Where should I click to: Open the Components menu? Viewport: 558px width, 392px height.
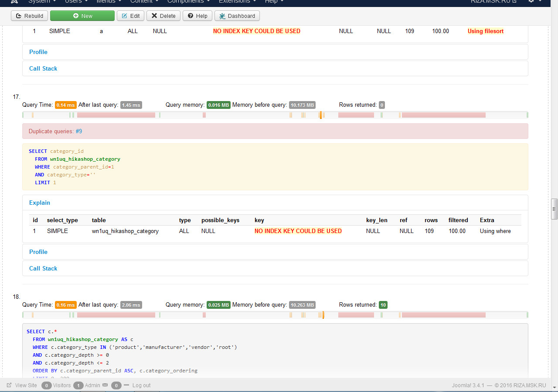click(188, 2)
